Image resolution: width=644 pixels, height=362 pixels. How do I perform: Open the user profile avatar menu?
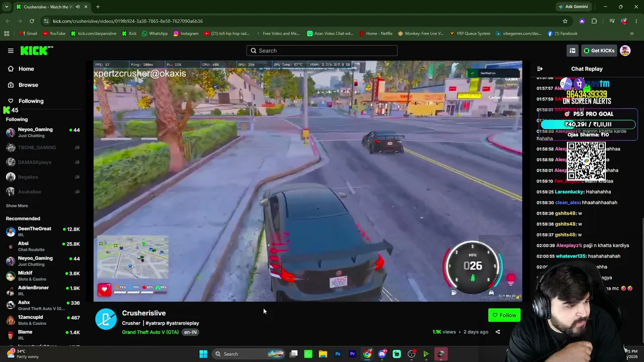point(625,51)
